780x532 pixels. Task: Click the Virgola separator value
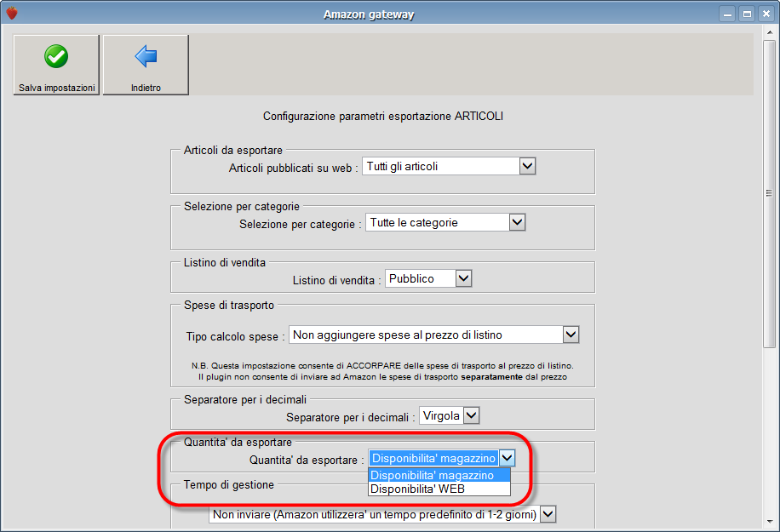click(x=441, y=415)
